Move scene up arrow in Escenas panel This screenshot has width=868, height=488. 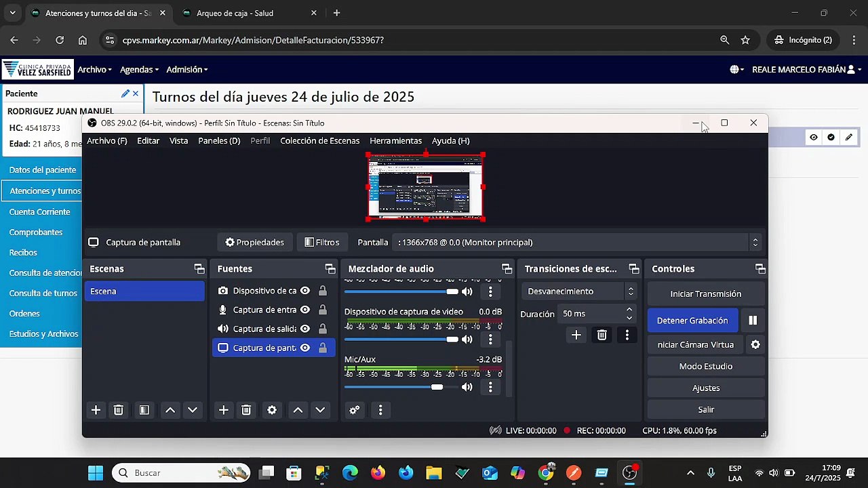pyautogui.click(x=170, y=410)
